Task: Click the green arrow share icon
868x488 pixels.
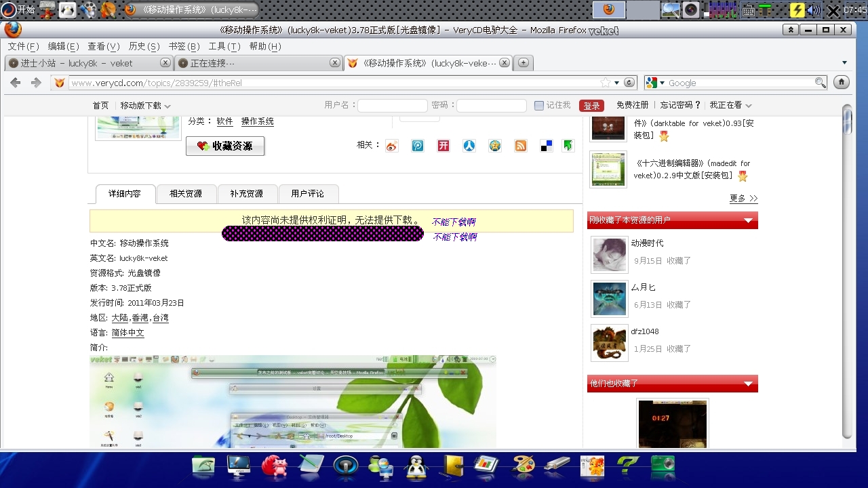Action: (x=568, y=146)
